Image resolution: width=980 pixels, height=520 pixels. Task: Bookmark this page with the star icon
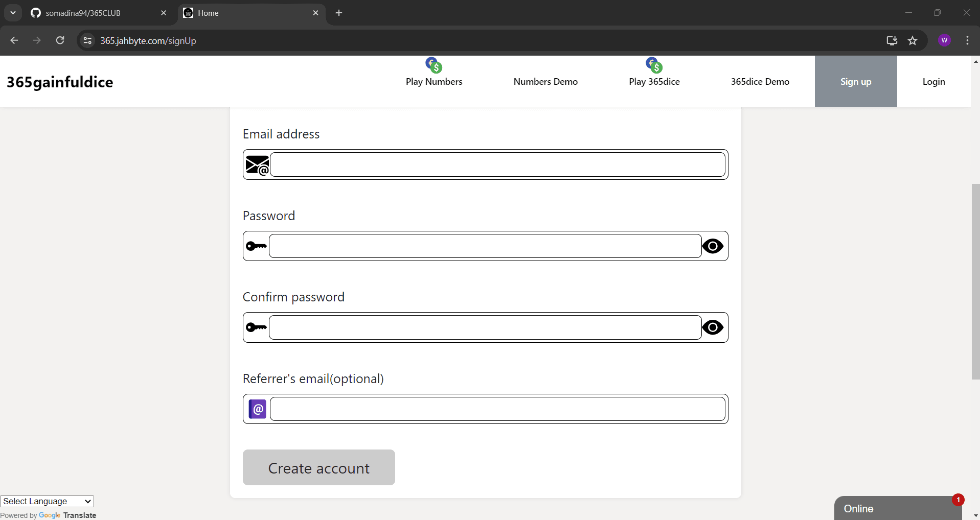[913, 40]
